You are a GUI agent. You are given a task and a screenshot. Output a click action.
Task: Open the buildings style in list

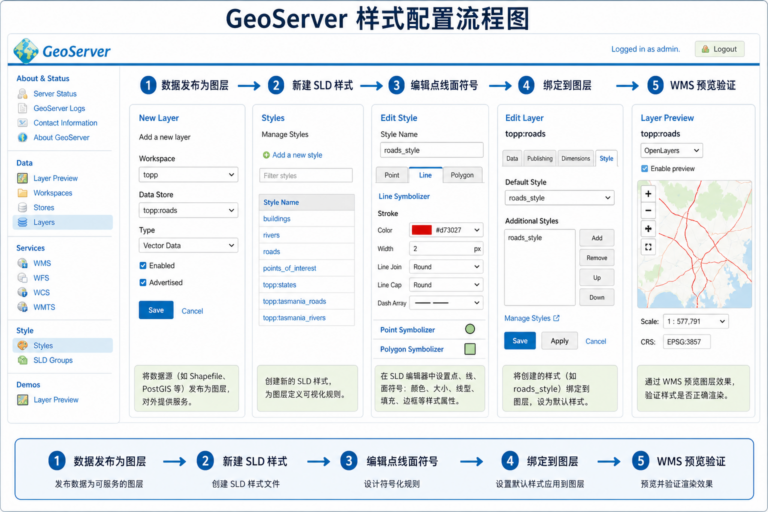(x=277, y=219)
